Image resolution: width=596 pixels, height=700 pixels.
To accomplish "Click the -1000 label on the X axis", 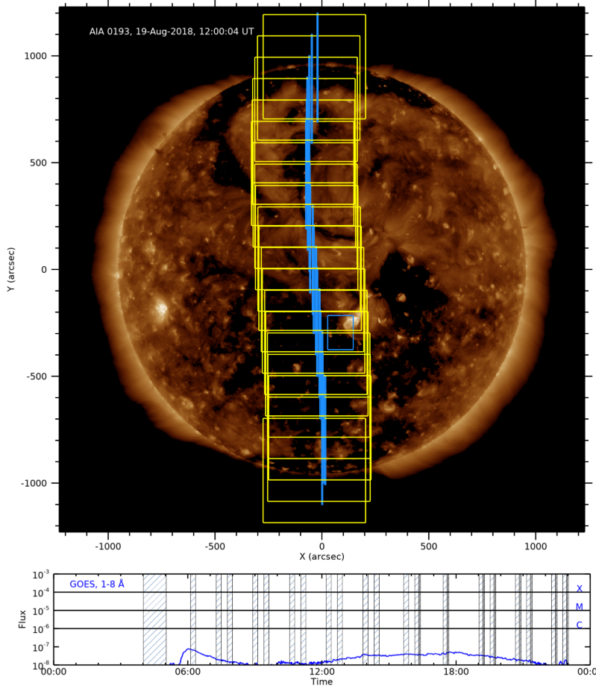I will pyautogui.click(x=107, y=546).
